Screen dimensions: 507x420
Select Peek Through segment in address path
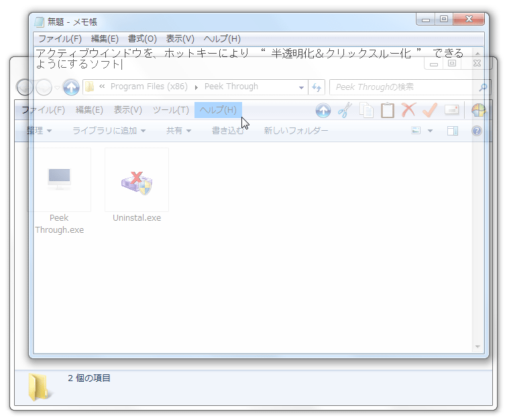point(231,87)
